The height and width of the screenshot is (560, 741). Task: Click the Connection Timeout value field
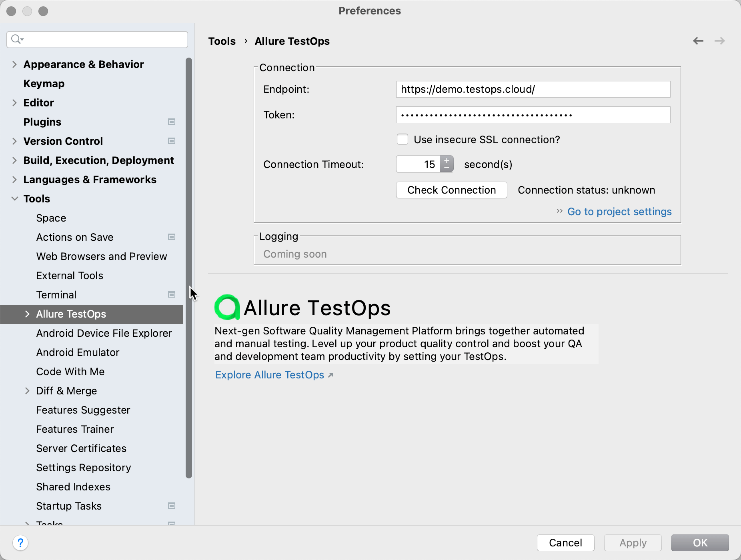point(418,164)
